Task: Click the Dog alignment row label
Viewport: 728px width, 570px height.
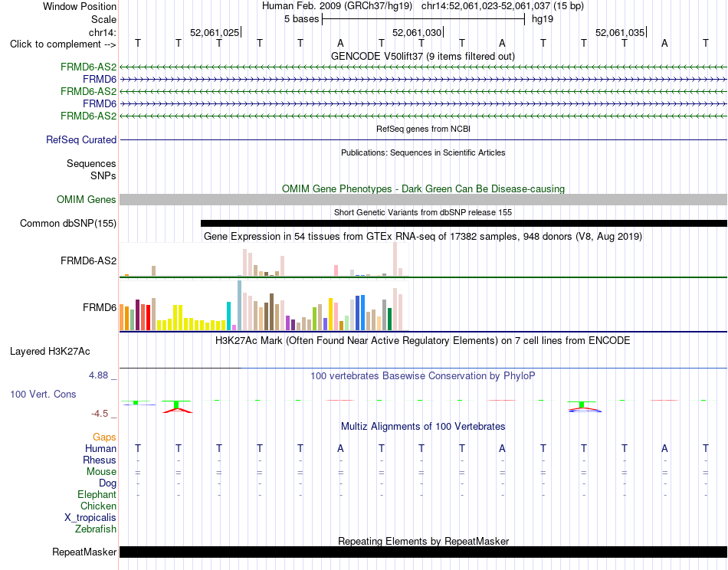Action: [x=107, y=483]
